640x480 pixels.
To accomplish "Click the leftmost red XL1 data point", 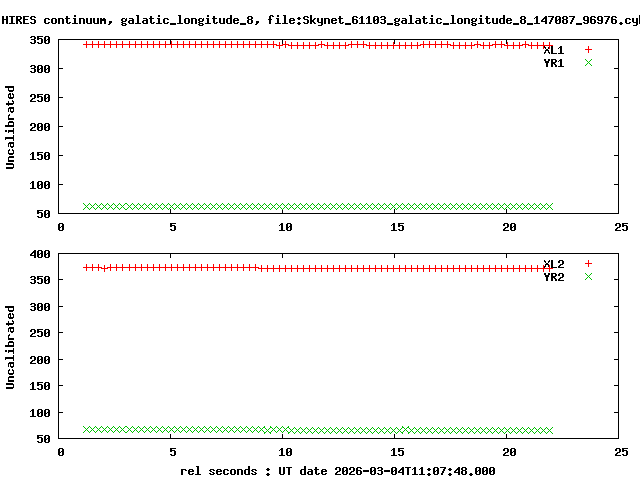I will 86,44.
